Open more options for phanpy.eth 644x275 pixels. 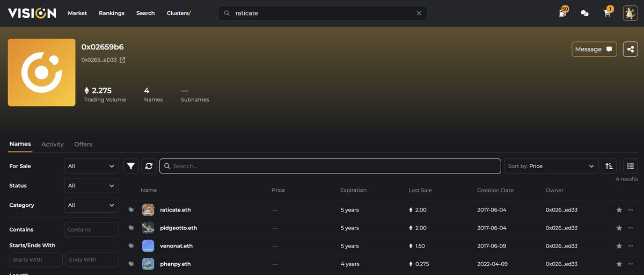pyautogui.click(x=631, y=264)
